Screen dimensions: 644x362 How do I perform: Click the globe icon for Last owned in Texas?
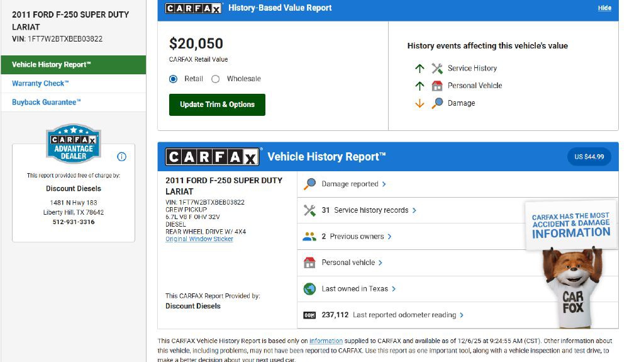[x=309, y=289]
